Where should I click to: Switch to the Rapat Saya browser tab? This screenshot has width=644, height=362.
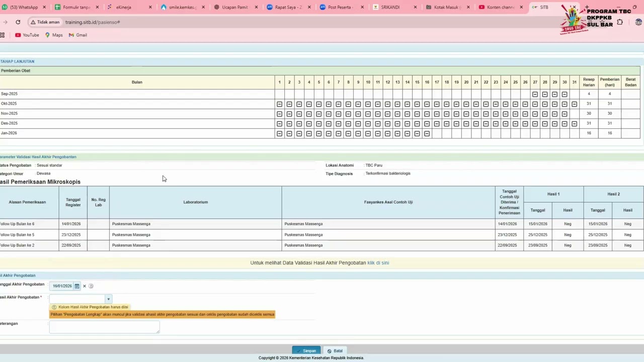click(288, 8)
